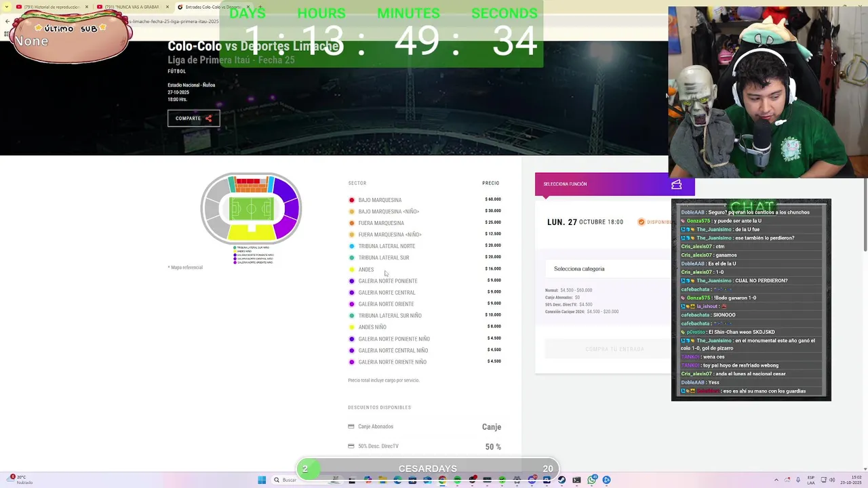
Task: Open a new browser tab
Action: tap(260, 7)
